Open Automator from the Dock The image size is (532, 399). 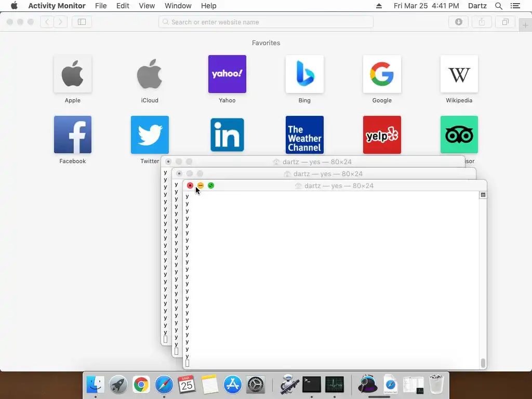289,385
